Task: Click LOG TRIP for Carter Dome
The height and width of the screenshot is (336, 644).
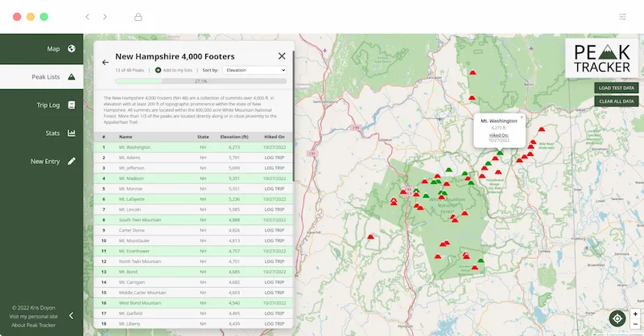Action: point(275,230)
